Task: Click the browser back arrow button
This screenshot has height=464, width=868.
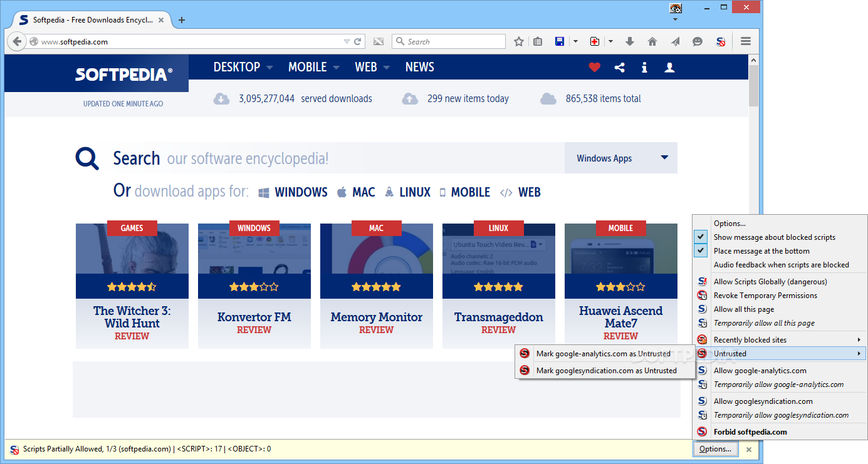Action: coord(17,42)
